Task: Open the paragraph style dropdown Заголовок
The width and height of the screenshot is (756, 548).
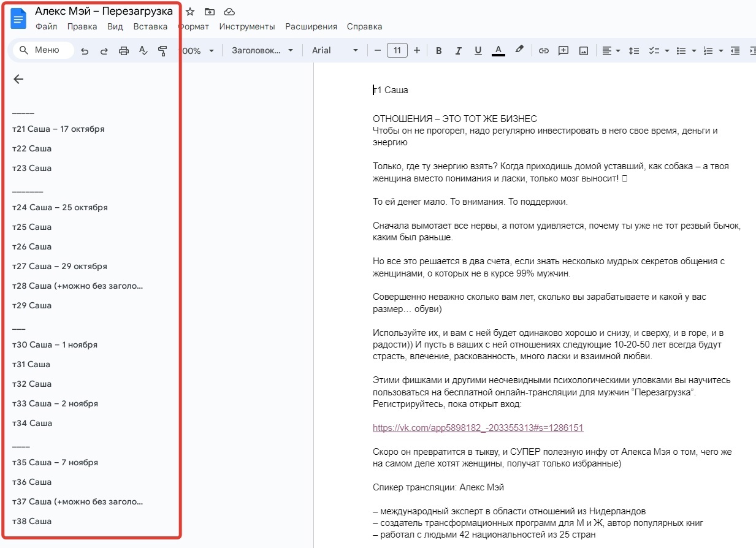Action: [x=262, y=51]
